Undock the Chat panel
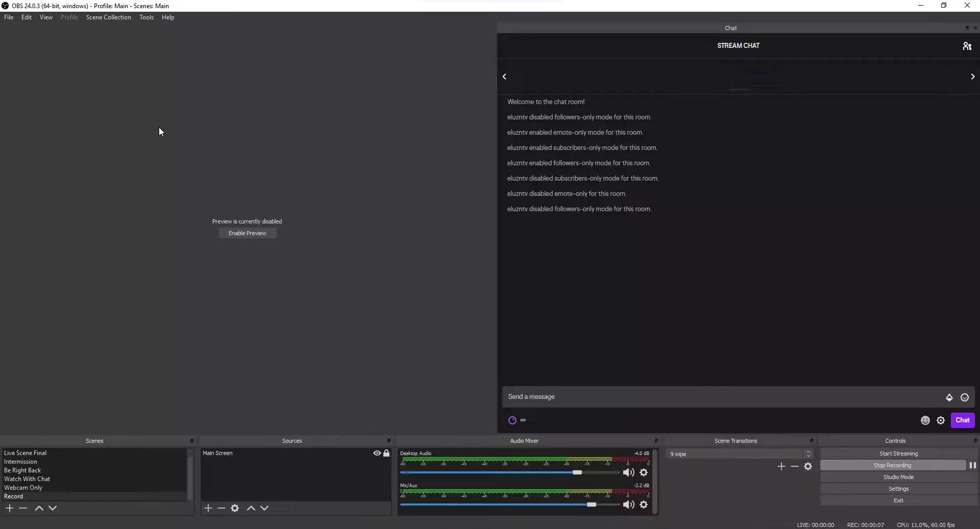980x529 pixels. tap(967, 28)
